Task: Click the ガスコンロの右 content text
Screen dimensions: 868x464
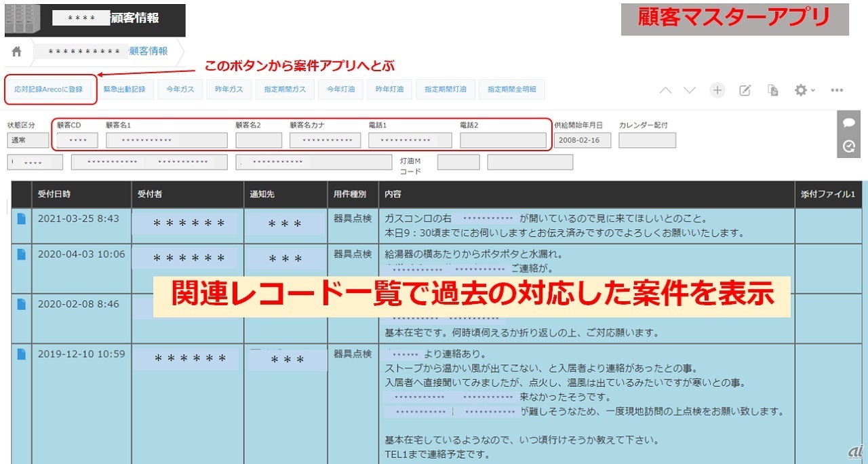Action: pos(418,219)
